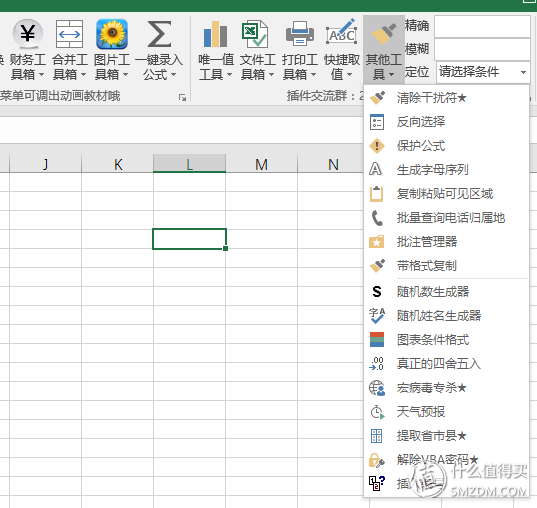Click the star folder icon for 批注管理器

[x=376, y=241]
